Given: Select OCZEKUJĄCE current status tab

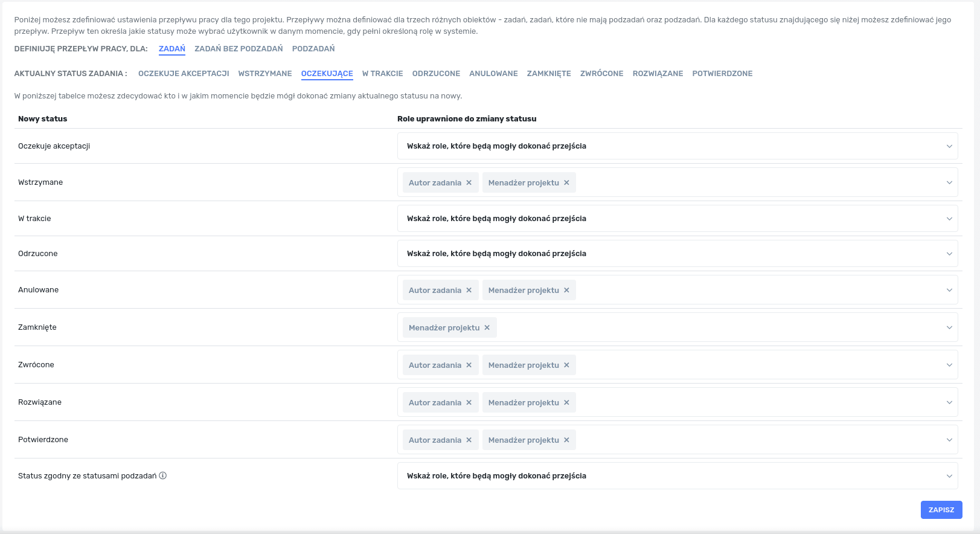Looking at the screenshot, I should (327, 74).
